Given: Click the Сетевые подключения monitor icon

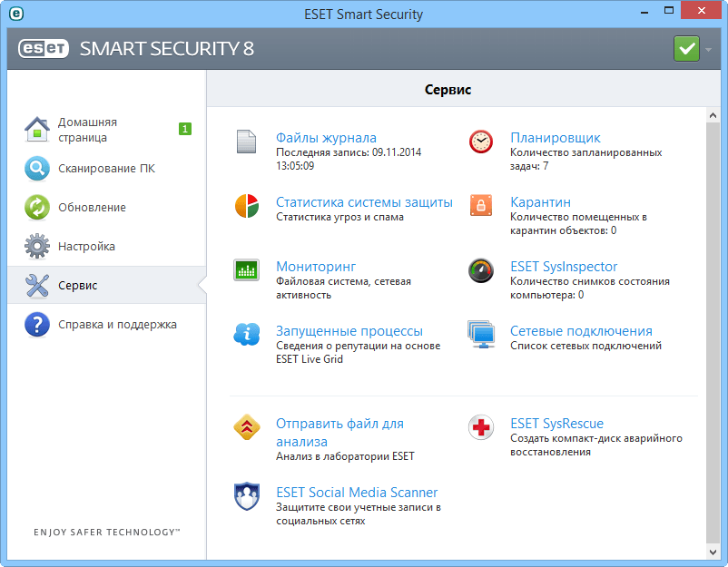Looking at the screenshot, I should [x=481, y=333].
